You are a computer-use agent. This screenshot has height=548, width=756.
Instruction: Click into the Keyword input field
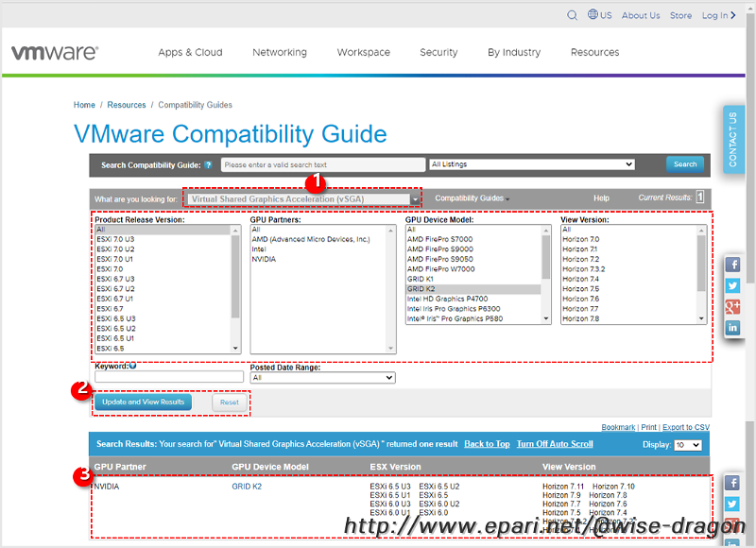[169, 376]
